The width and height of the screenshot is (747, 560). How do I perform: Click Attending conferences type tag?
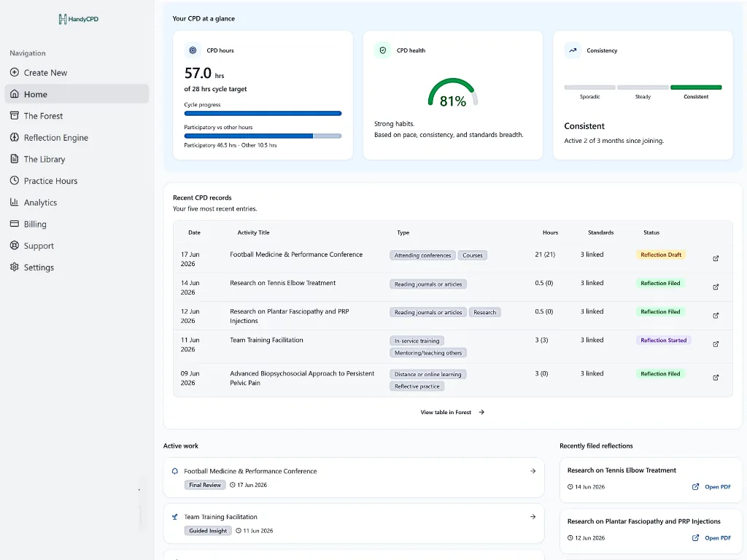(x=422, y=255)
